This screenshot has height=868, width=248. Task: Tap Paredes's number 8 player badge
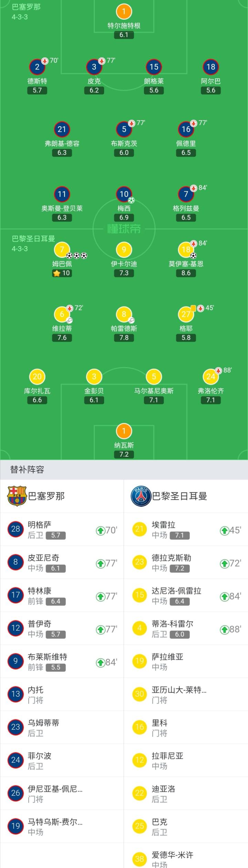(124, 314)
